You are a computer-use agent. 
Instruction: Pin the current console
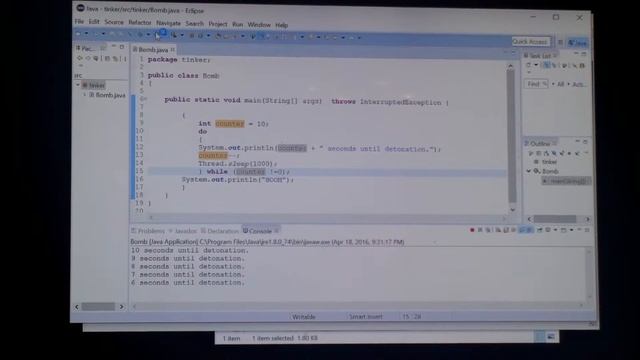tap(540, 230)
